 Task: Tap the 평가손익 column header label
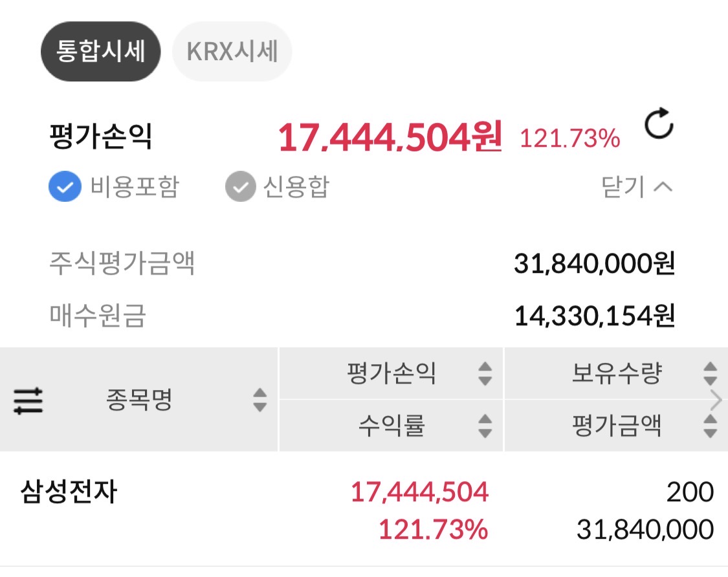(x=392, y=374)
